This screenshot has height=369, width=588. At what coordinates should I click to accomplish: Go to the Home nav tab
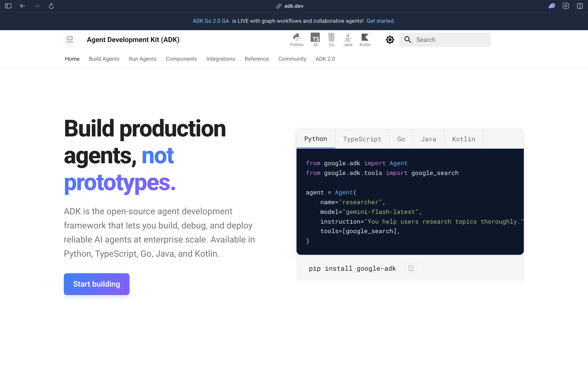(72, 59)
